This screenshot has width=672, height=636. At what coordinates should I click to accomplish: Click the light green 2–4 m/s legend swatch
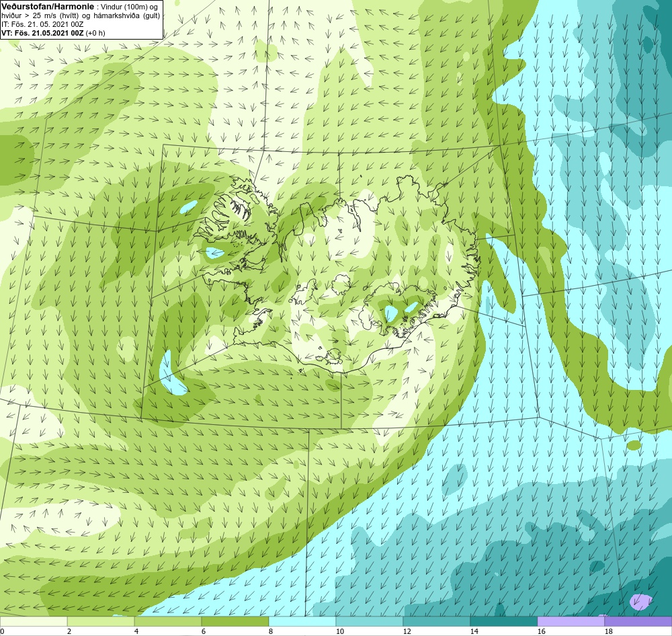pyautogui.click(x=101, y=621)
